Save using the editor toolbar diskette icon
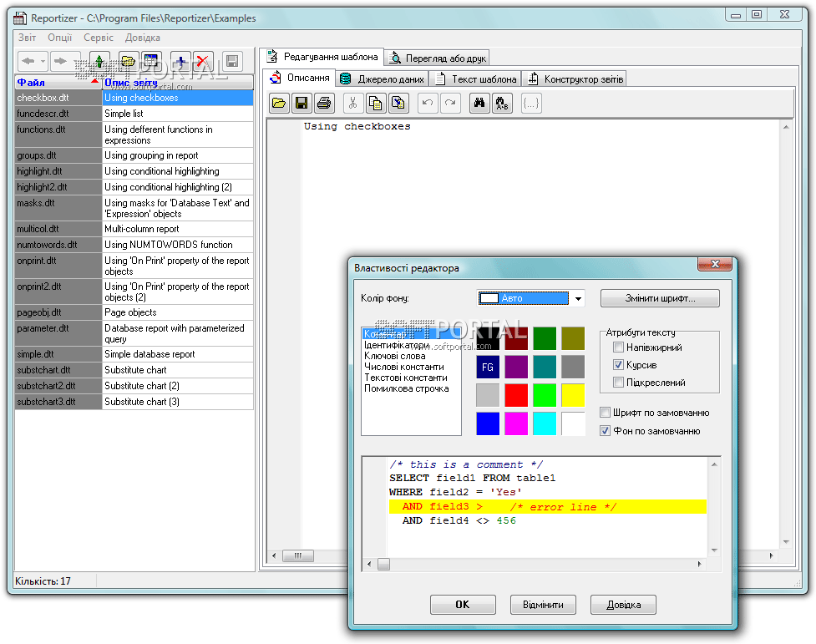This screenshot has height=644, width=816. pyautogui.click(x=302, y=103)
